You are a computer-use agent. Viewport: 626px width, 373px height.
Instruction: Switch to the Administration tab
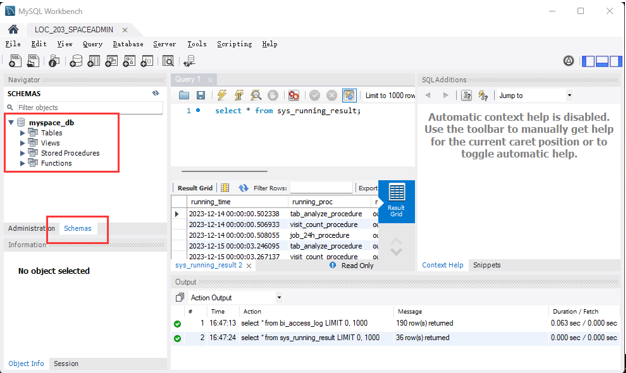coord(32,228)
